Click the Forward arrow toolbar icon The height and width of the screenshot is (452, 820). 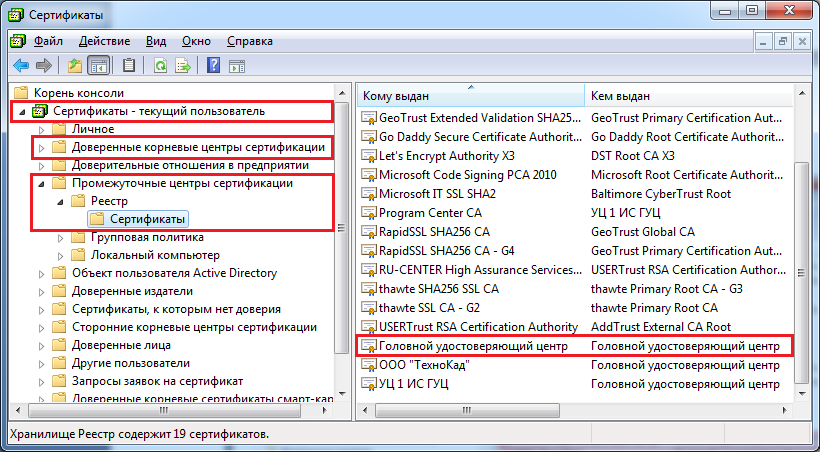[43, 66]
